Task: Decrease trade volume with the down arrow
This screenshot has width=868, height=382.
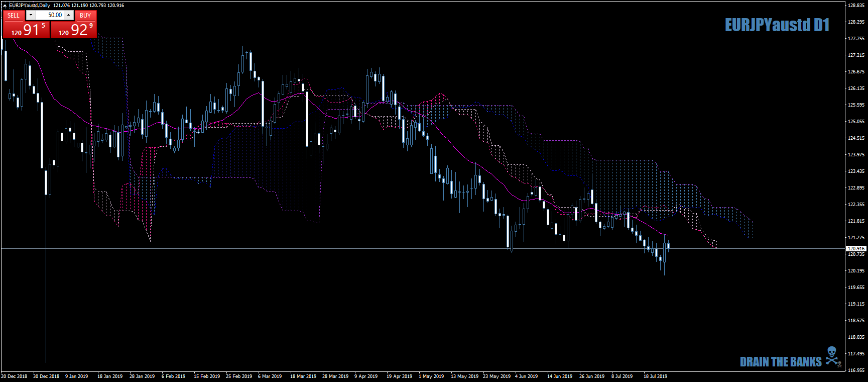Action: pos(31,15)
